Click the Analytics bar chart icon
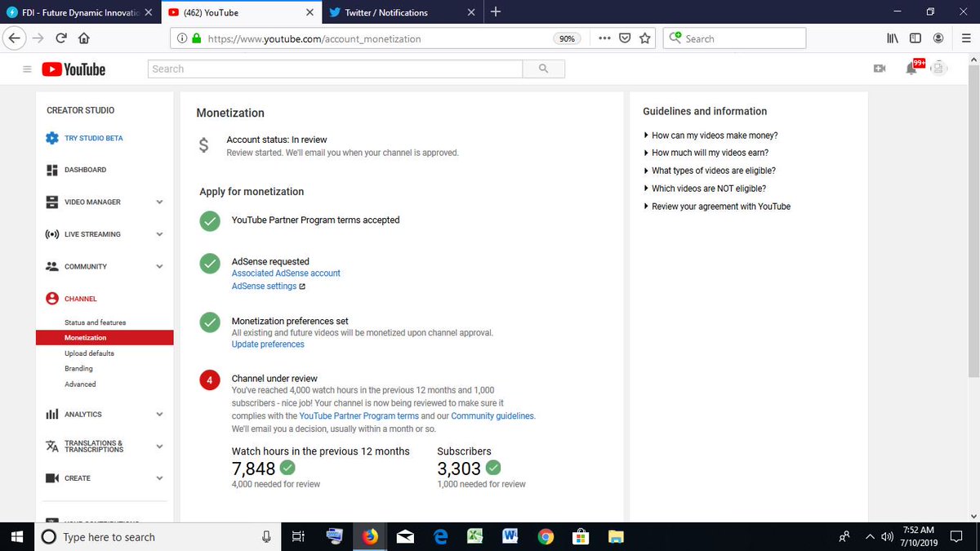The width and height of the screenshot is (980, 551). tap(51, 415)
